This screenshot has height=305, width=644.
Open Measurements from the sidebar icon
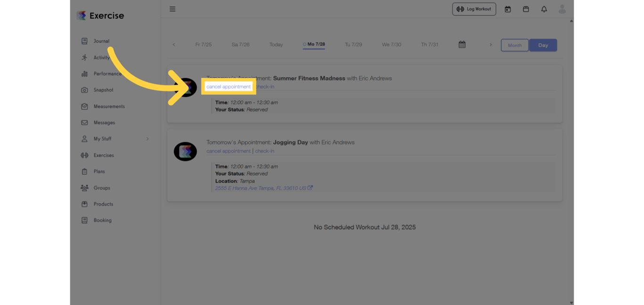(x=84, y=106)
